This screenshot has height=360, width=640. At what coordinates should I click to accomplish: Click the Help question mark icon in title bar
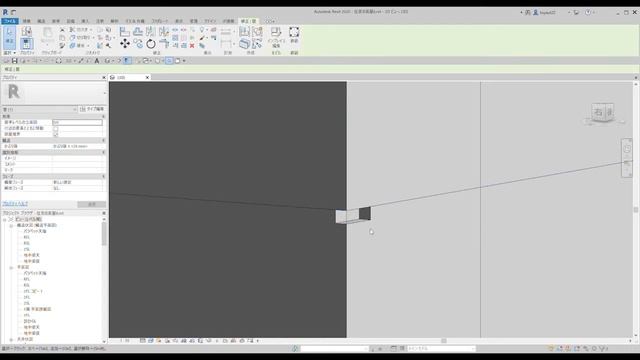588,12
